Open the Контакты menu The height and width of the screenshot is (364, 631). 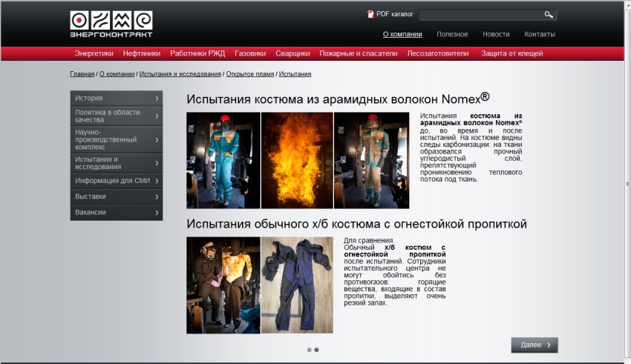tap(540, 34)
